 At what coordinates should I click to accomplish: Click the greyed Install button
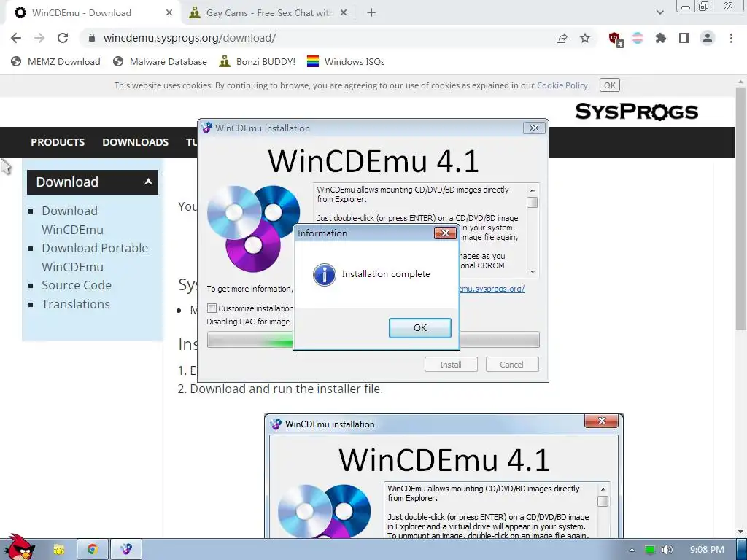click(x=451, y=365)
